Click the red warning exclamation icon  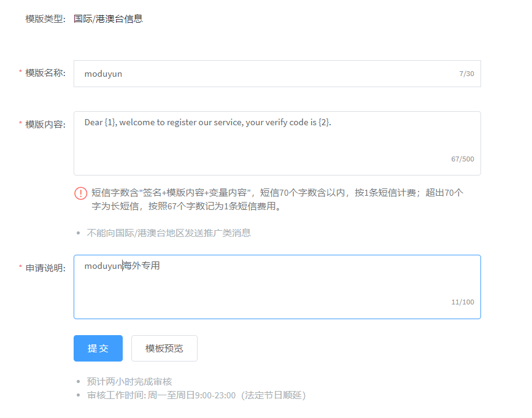coord(81,193)
